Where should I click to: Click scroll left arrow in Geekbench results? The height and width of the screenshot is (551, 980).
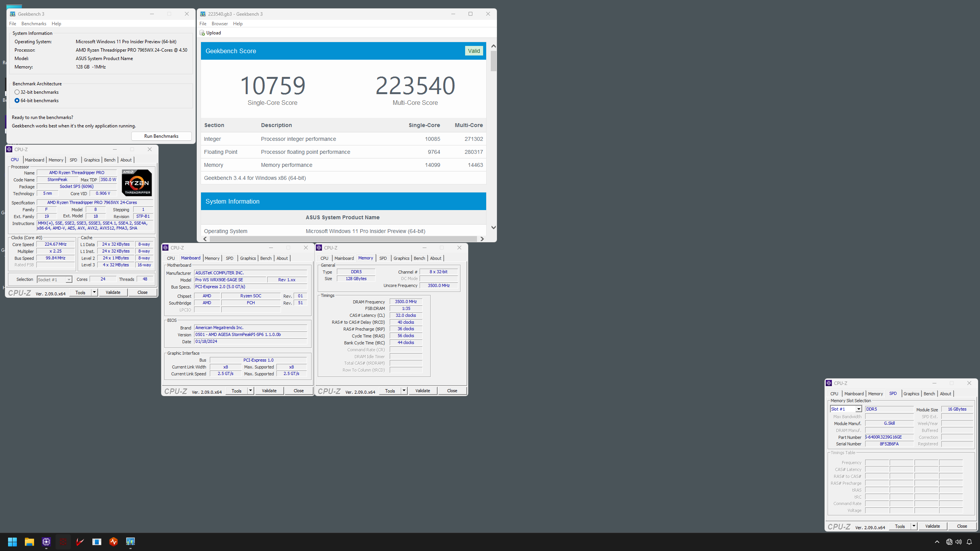click(205, 239)
